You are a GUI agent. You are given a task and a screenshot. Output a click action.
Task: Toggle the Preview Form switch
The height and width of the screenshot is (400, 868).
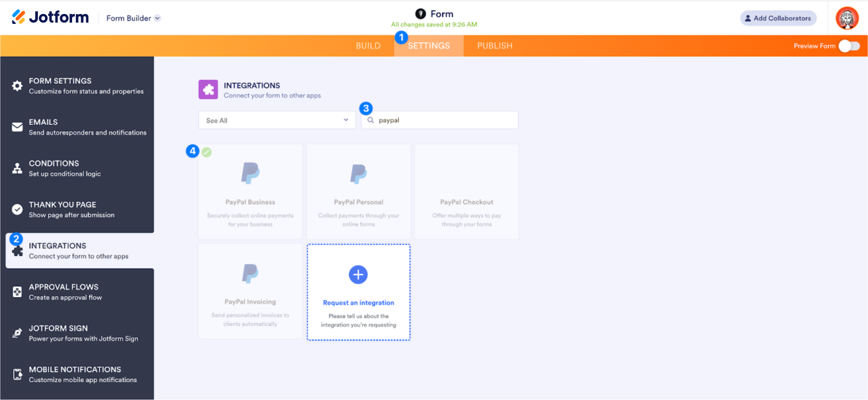(849, 46)
